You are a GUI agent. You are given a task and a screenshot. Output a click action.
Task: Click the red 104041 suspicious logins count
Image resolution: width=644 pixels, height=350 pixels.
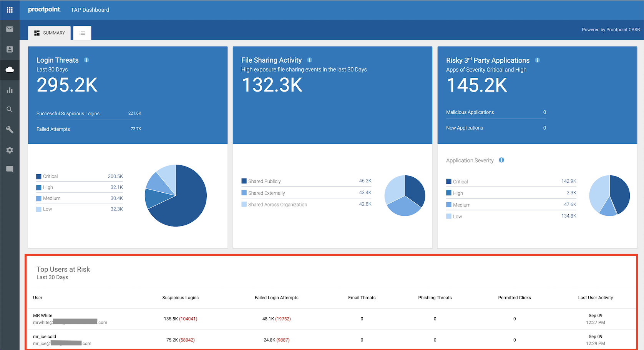(188, 319)
